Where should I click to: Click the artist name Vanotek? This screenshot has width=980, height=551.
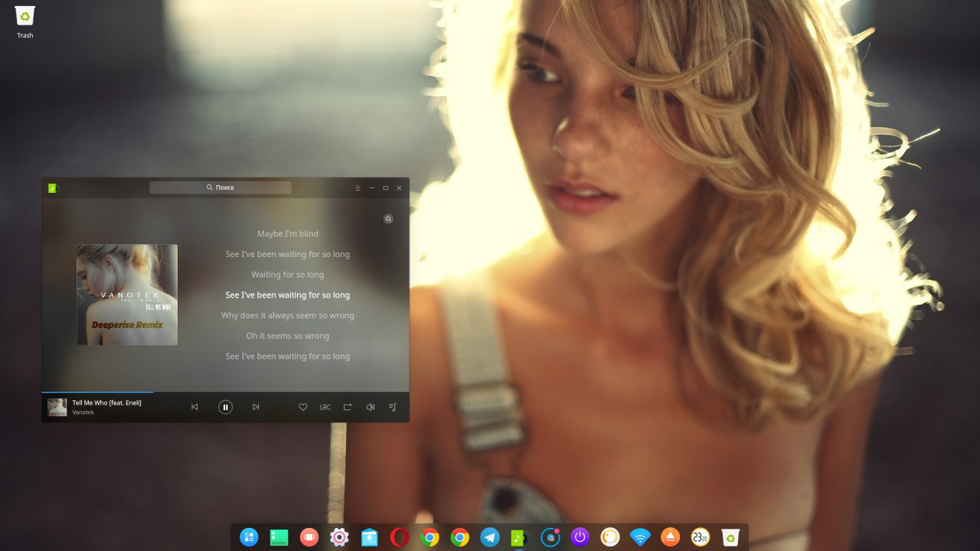coord(83,412)
